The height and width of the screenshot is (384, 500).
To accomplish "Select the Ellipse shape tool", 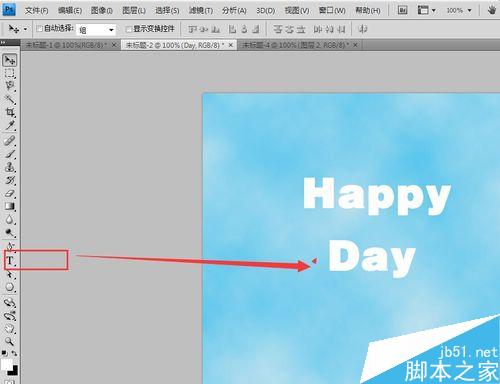I will (10, 287).
